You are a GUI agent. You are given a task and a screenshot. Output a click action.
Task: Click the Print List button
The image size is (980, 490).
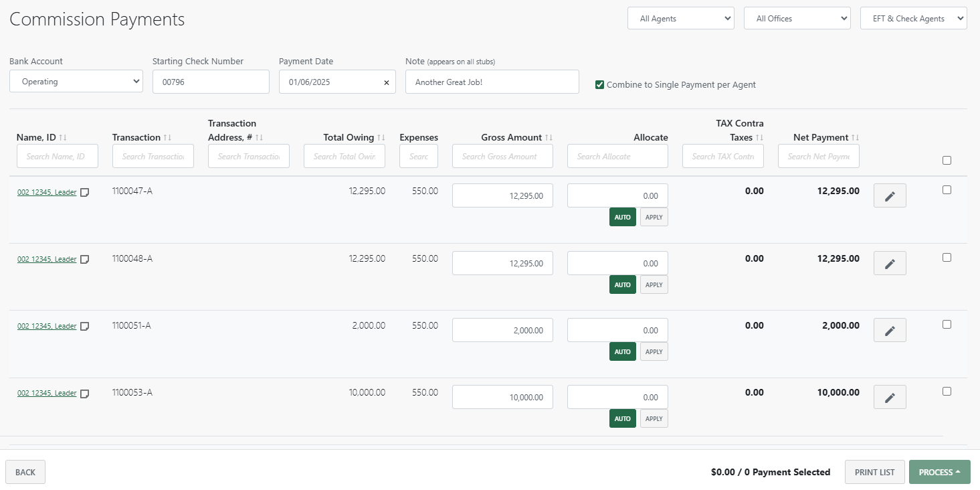[x=874, y=472]
